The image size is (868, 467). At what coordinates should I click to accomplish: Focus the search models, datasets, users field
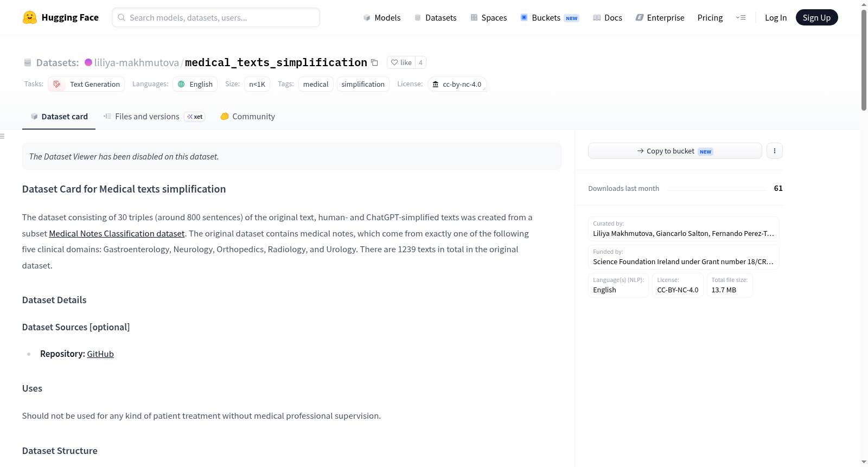216,17
